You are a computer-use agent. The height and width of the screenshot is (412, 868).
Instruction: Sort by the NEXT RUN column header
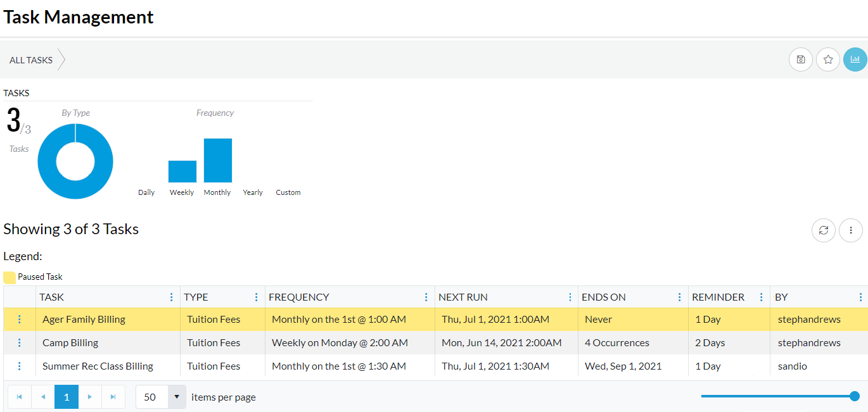[x=463, y=297]
